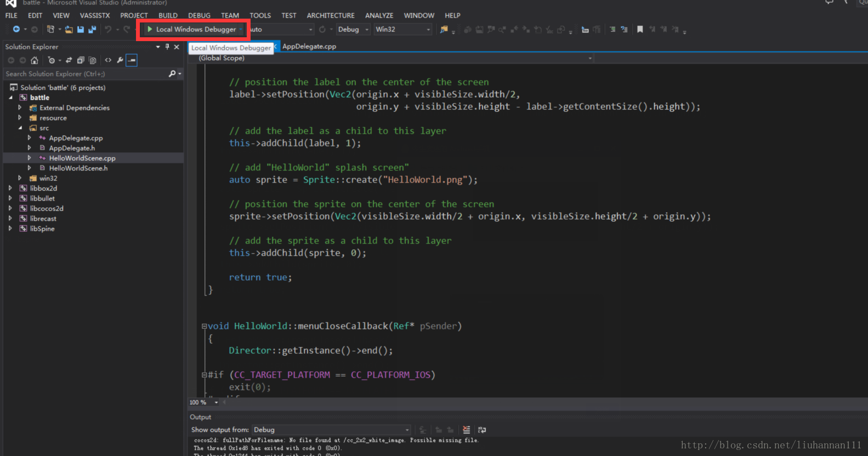The width and height of the screenshot is (868, 456).
Task: Click the Undo arrow icon
Action: 108,29
